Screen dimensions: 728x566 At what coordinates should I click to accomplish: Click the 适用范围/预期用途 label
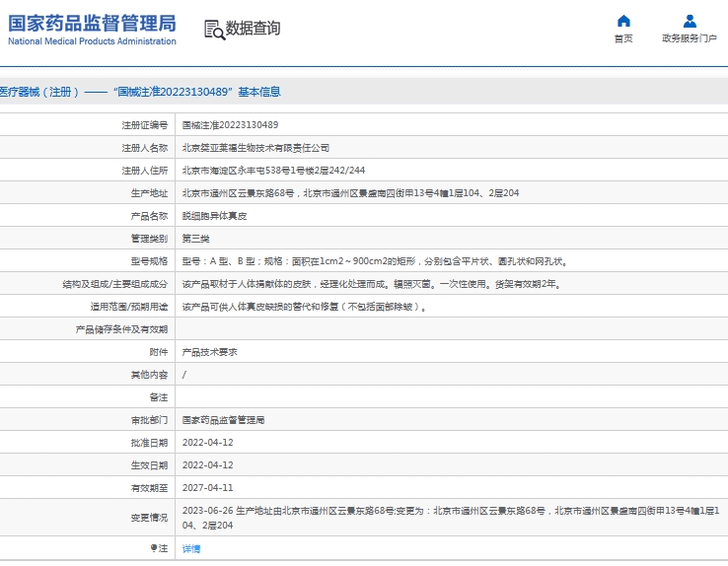pyautogui.click(x=129, y=307)
